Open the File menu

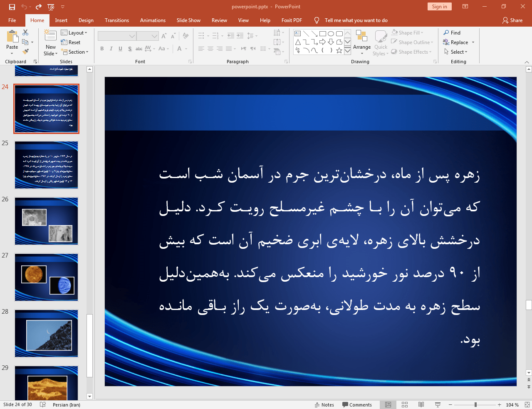(12, 20)
